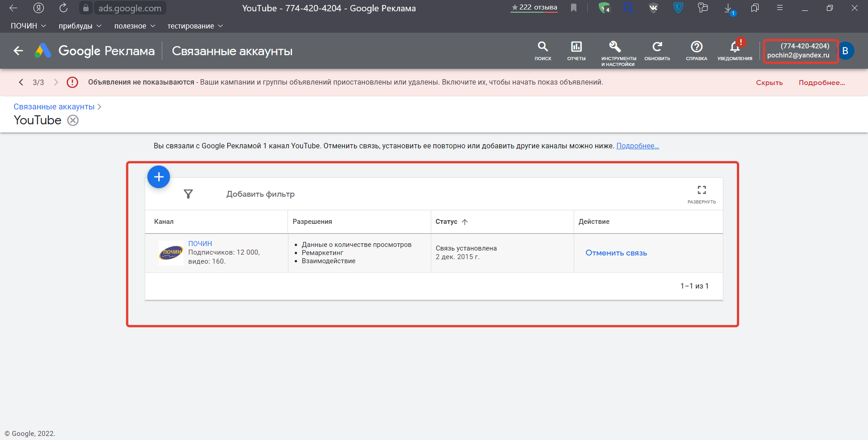Expand the тестирование bookmarks folder
The image size is (868, 440).
[195, 26]
